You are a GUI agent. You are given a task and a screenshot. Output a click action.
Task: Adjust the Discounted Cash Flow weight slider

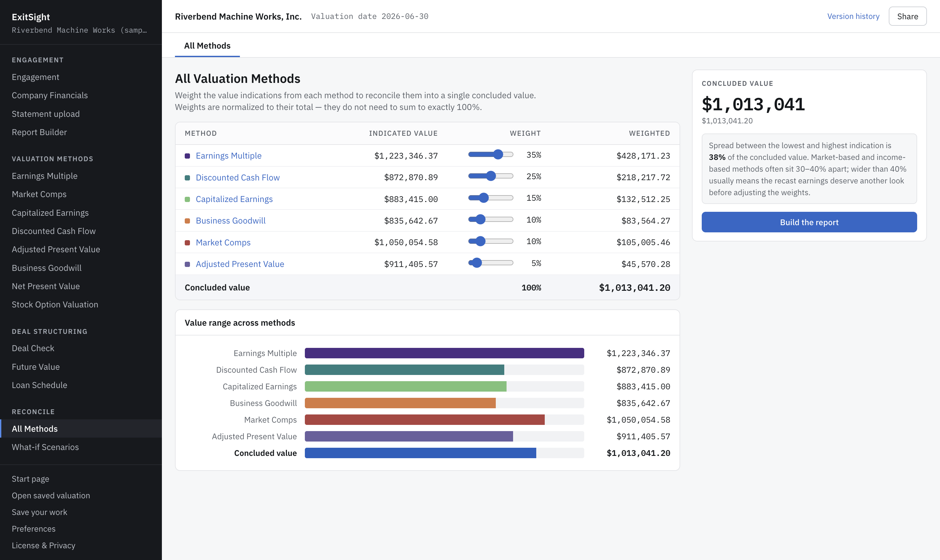(x=491, y=176)
